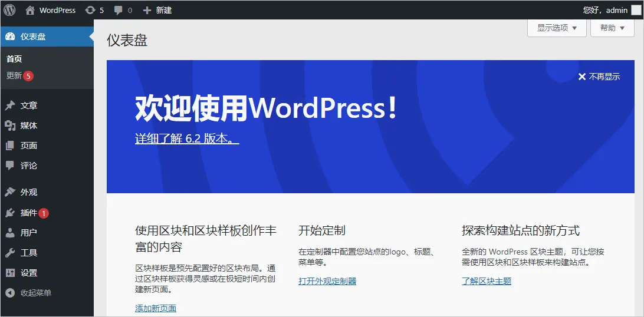Click the 页面 pages icon
This screenshot has height=317, width=644.
point(10,146)
